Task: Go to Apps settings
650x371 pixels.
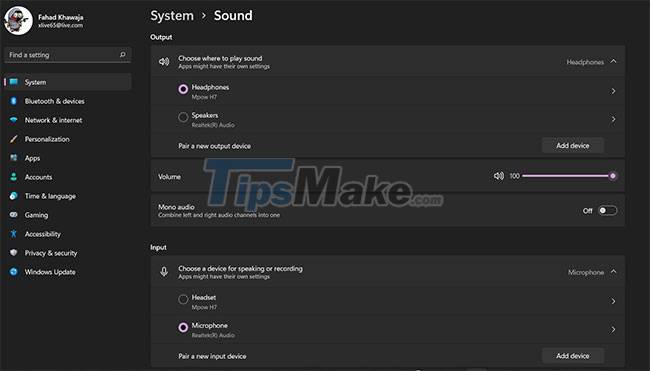Action: 68,158
